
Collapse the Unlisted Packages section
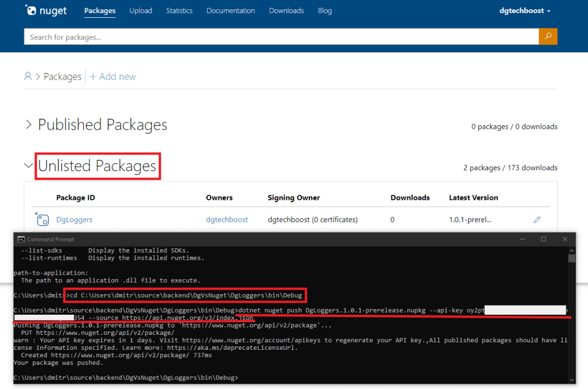[x=29, y=166]
